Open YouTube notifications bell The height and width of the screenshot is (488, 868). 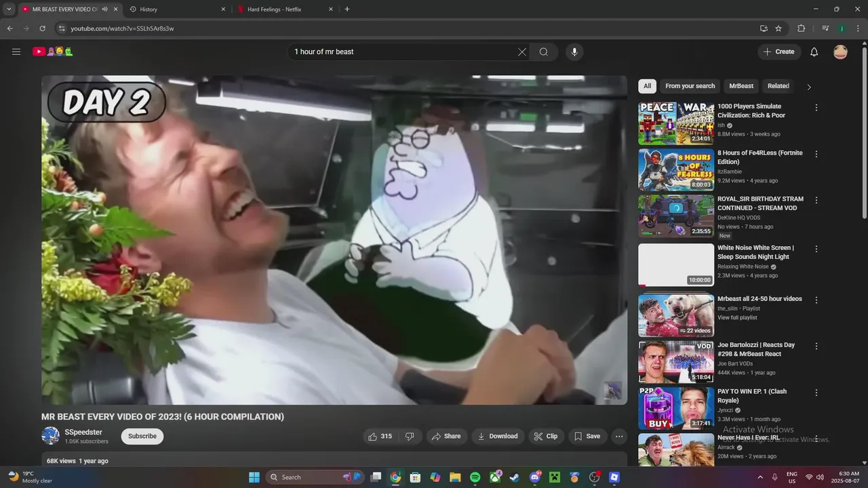[814, 52]
